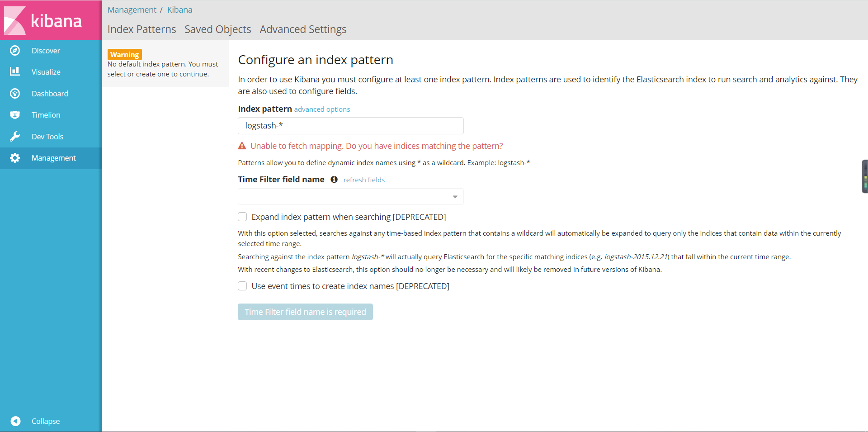Click the Collapse arrow icon

15,421
